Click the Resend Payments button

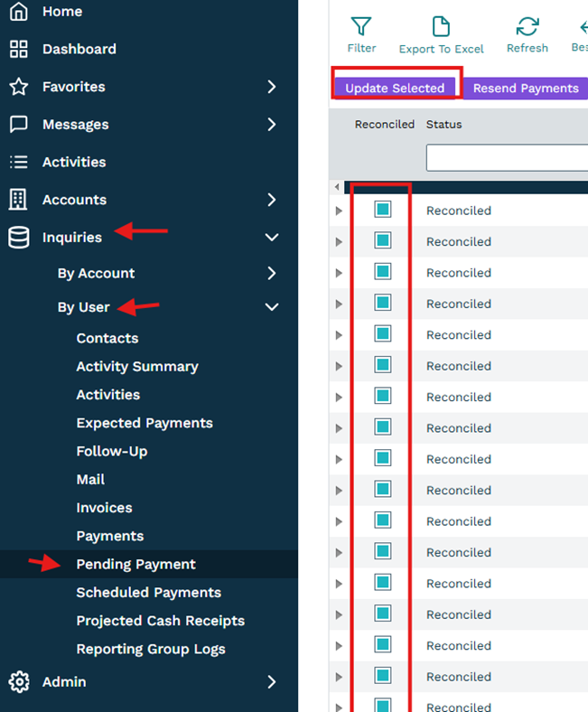[x=526, y=88]
